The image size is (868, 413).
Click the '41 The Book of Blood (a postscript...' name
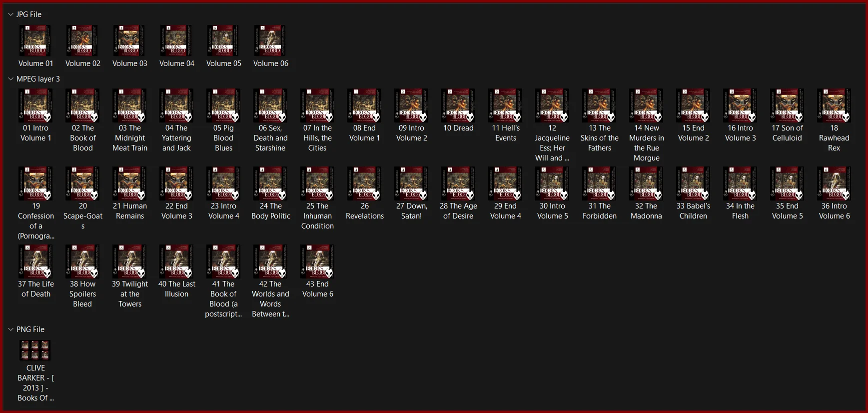tap(223, 299)
